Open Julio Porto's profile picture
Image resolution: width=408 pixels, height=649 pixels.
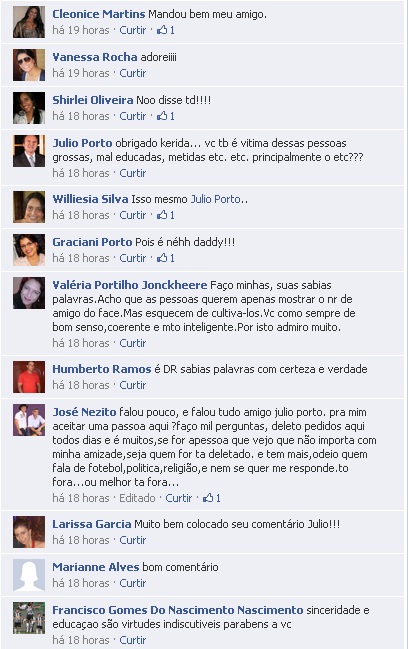[29, 151]
